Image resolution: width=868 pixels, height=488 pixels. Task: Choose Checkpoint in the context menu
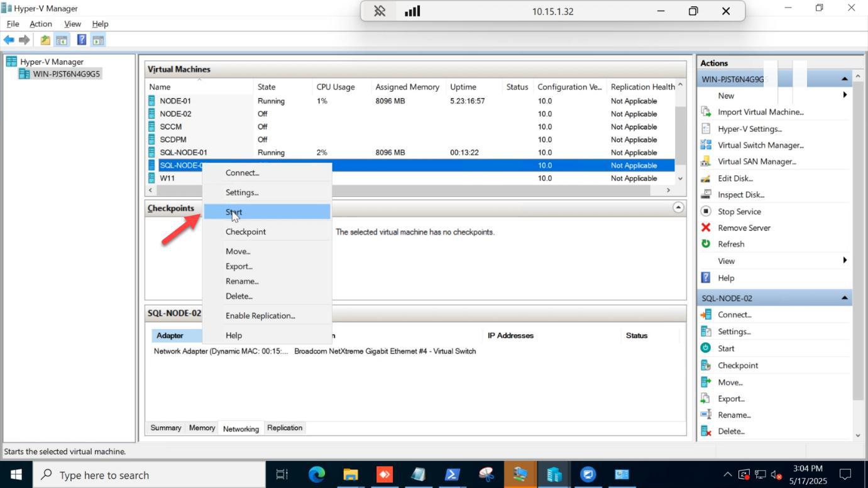click(x=267, y=232)
